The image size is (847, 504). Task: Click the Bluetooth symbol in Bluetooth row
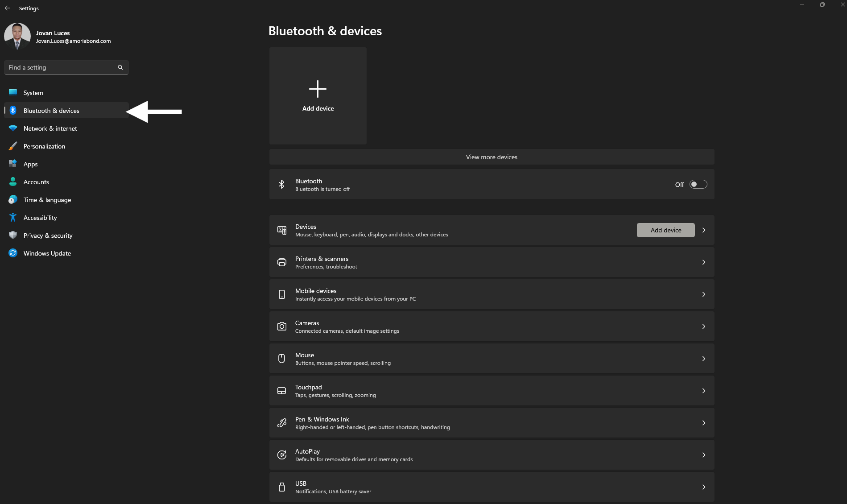(x=281, y=184)
